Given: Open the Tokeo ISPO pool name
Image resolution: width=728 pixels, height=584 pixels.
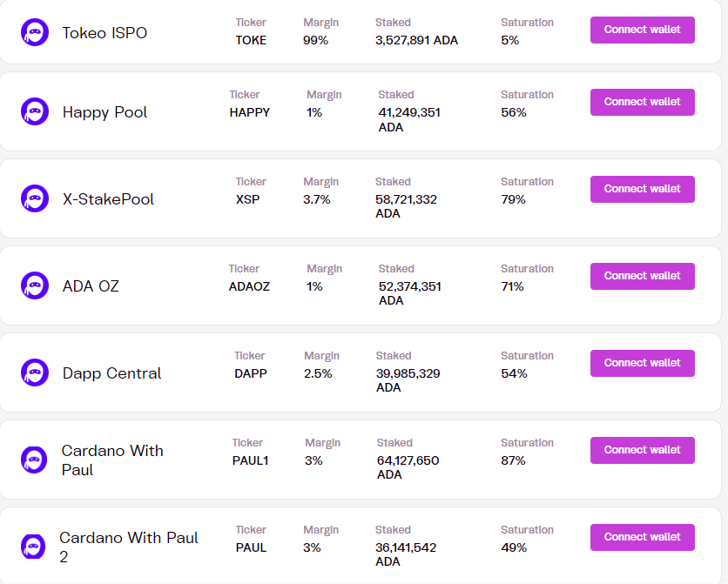Looking at the screenshot, I should pyautogui.click(x=104, y=33).
